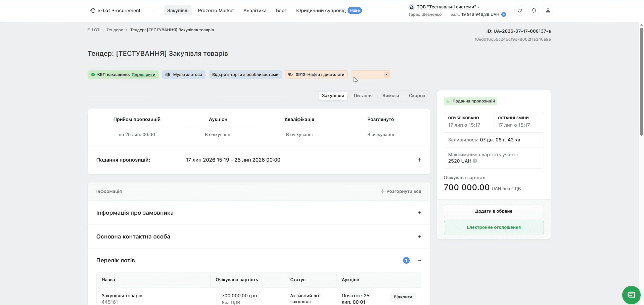This screenshot has height=305, width=644.
Task: Go to Prozorro Market
Action: point(216,10)
